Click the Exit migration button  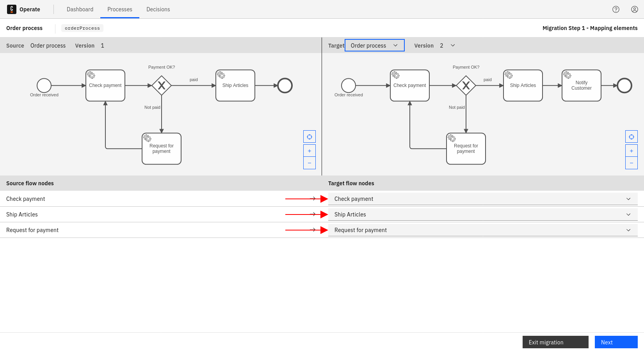tap(555, 342)
